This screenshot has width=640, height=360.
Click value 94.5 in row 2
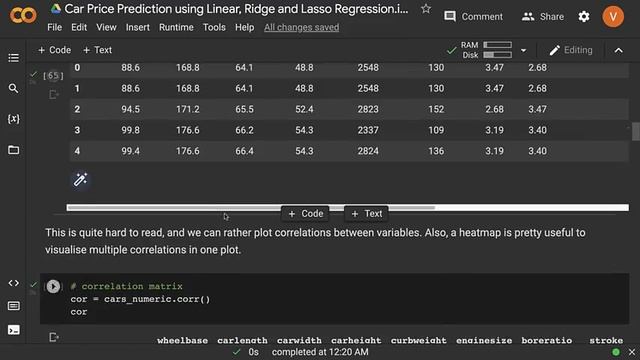[130, 109]
